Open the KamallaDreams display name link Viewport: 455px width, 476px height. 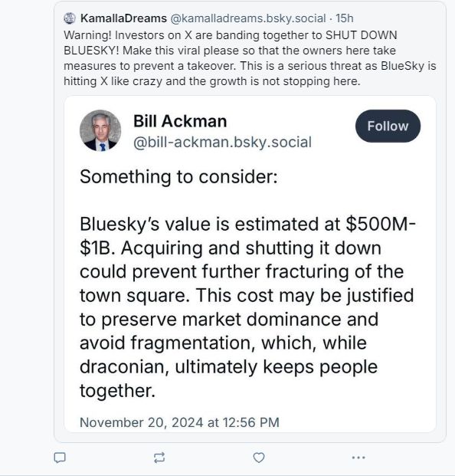click(x=123, y=18)
